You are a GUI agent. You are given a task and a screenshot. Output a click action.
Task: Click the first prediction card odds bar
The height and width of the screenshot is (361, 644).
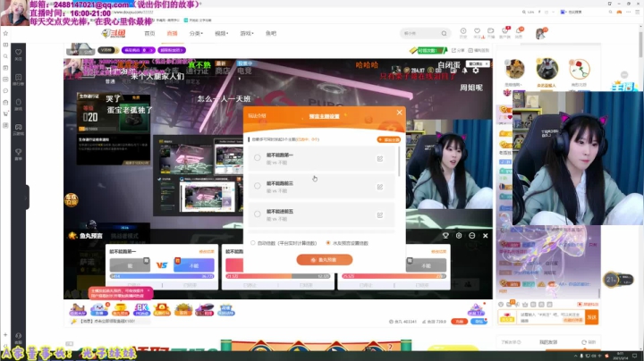(162, 276)
